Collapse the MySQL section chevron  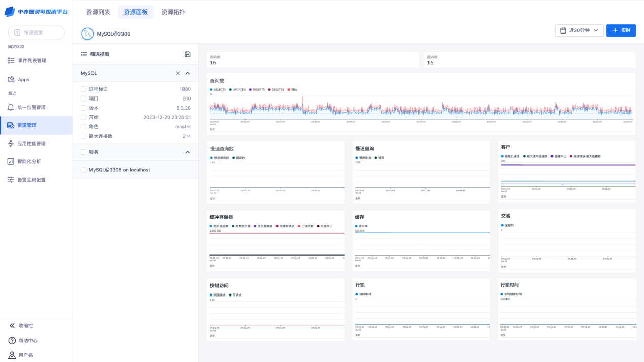188,73
